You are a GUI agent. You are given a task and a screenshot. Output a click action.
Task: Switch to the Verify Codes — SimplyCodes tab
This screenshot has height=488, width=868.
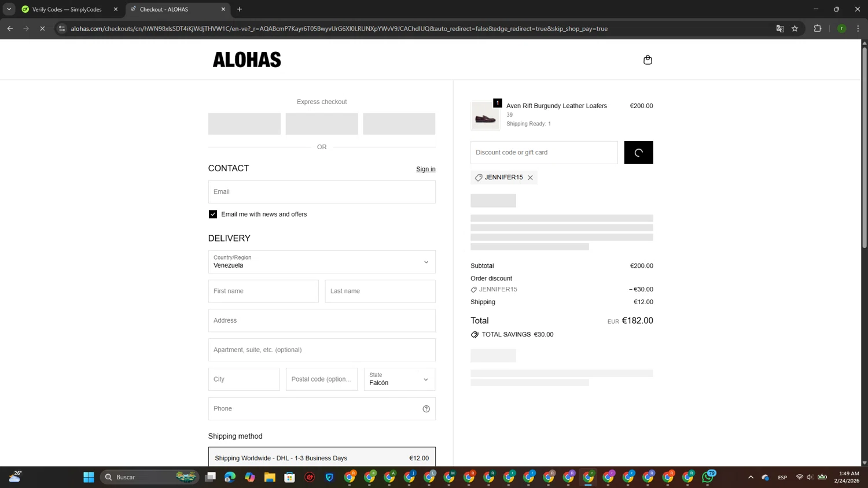coord(67,9)
